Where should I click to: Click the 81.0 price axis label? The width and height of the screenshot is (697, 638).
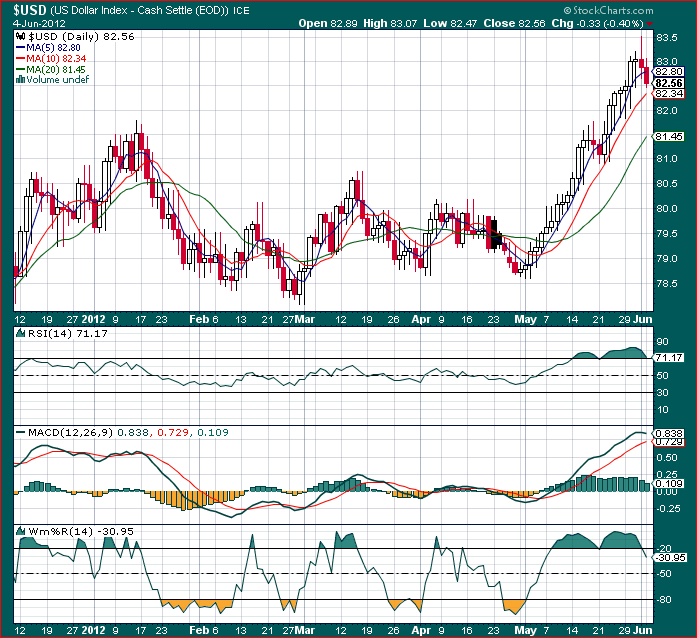666,159
